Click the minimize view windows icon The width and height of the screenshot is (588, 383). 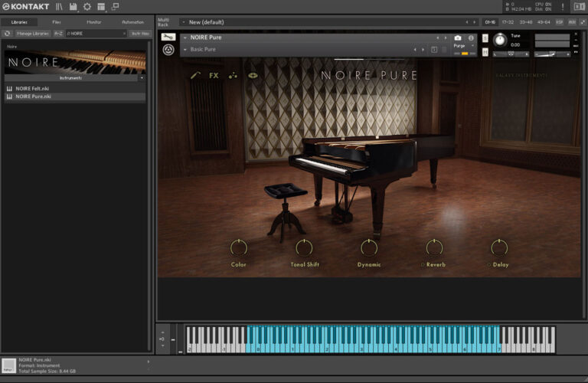(x=115, y=6)
